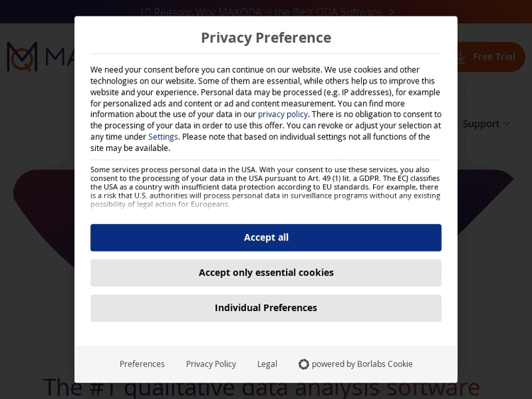
Task: Click the qualitative data analysis software headline
Action: point(262,388)
